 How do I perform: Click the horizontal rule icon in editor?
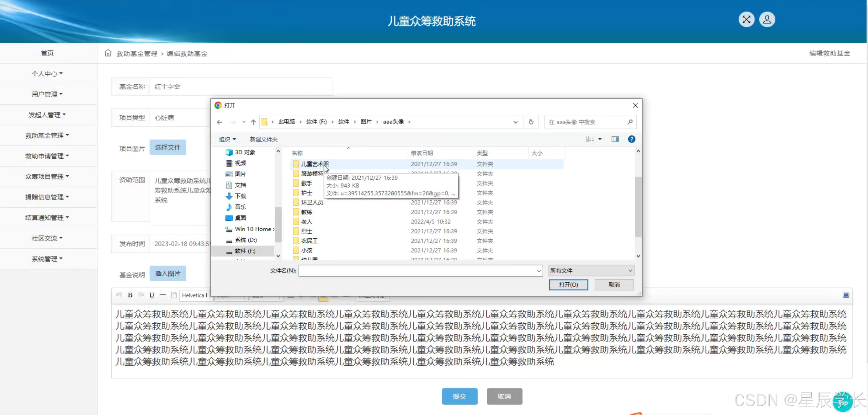coord(163,295)
